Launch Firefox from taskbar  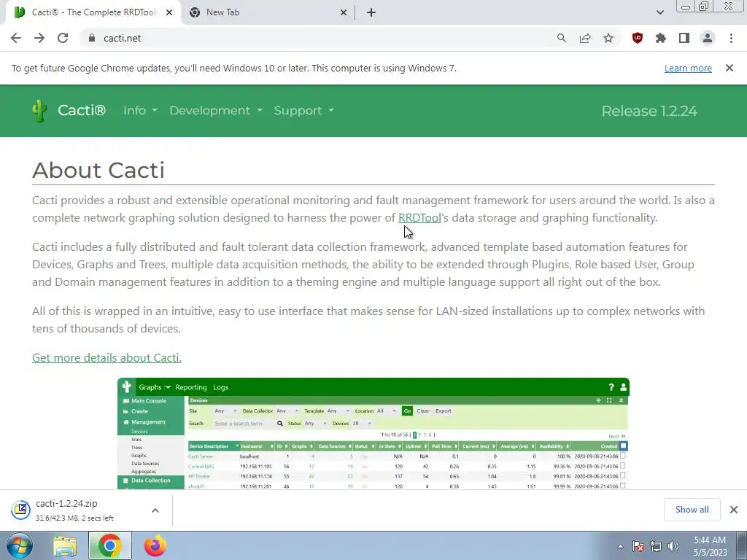point(155,545)
